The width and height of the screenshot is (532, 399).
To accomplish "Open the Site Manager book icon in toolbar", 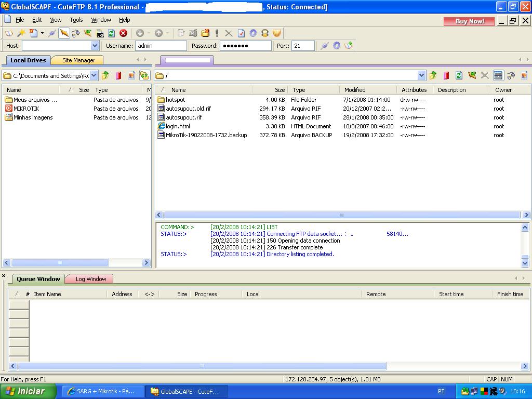I will (9, 33).
